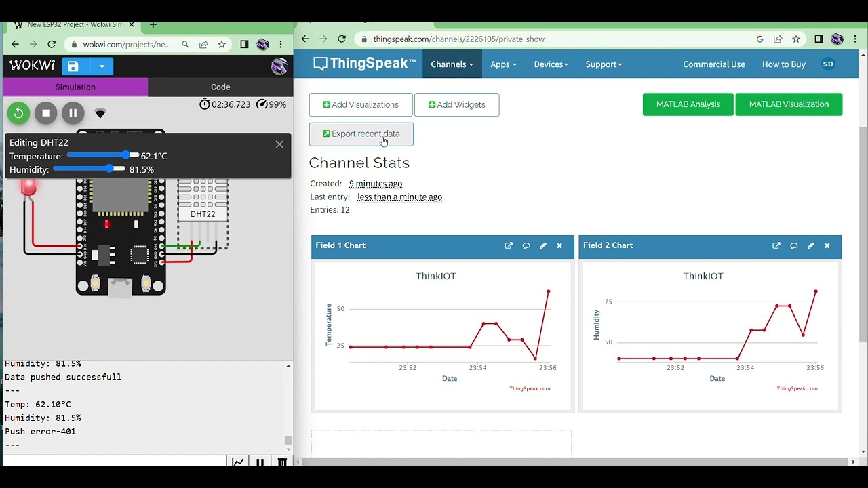
Task: Open Field 2 Chart in a new window
Action: tap(776, 245)
